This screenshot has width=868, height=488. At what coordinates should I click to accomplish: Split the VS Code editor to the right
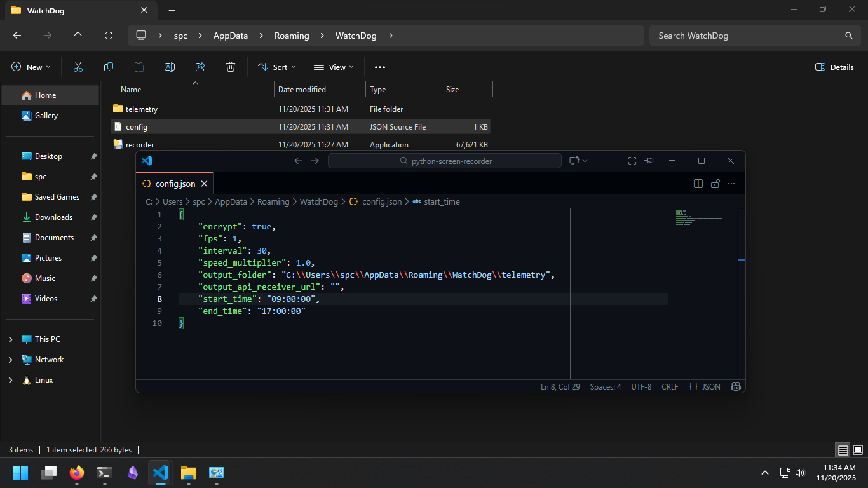coord(698,184)
